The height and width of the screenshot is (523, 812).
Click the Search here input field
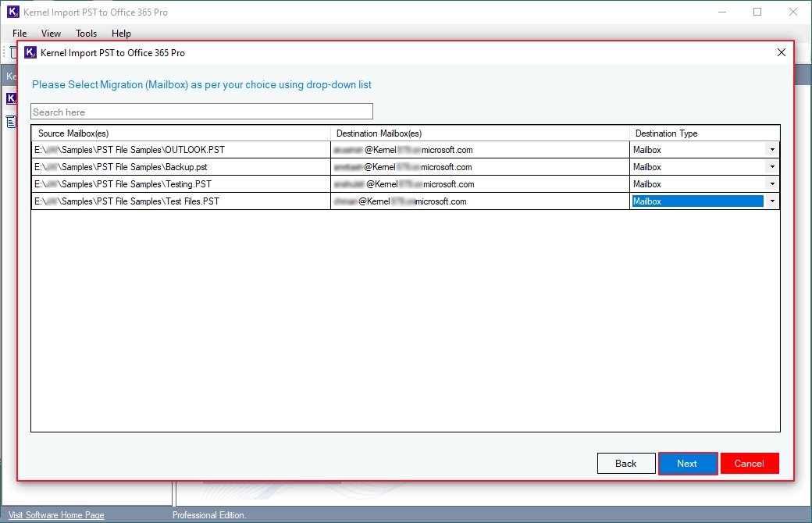(x=201, y=112)
